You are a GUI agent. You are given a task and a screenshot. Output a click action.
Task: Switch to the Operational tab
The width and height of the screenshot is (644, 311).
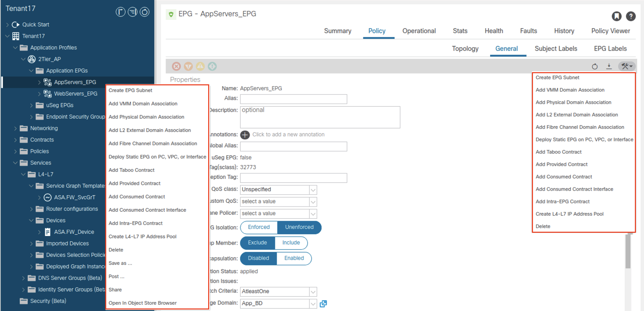tap(419, 31)
